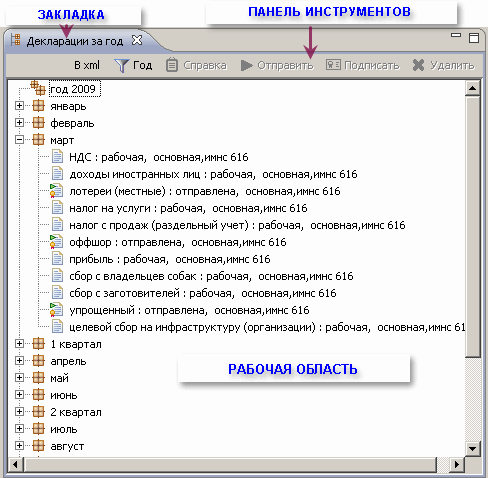Select sent document icon for лотереи (местные)
This screenshot has height=478, width=488.
coord(56,191)
